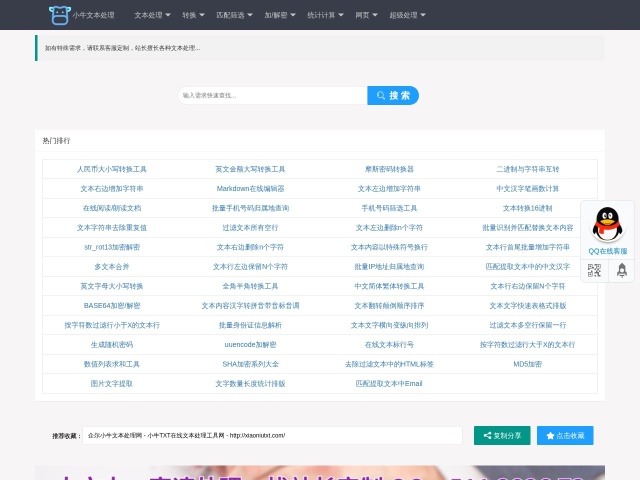The height and width of the screenshot is (480, 640).
Task: Open 过滤文本多空行保留一行
Action: pyautogui.click(x=527, y=325)
